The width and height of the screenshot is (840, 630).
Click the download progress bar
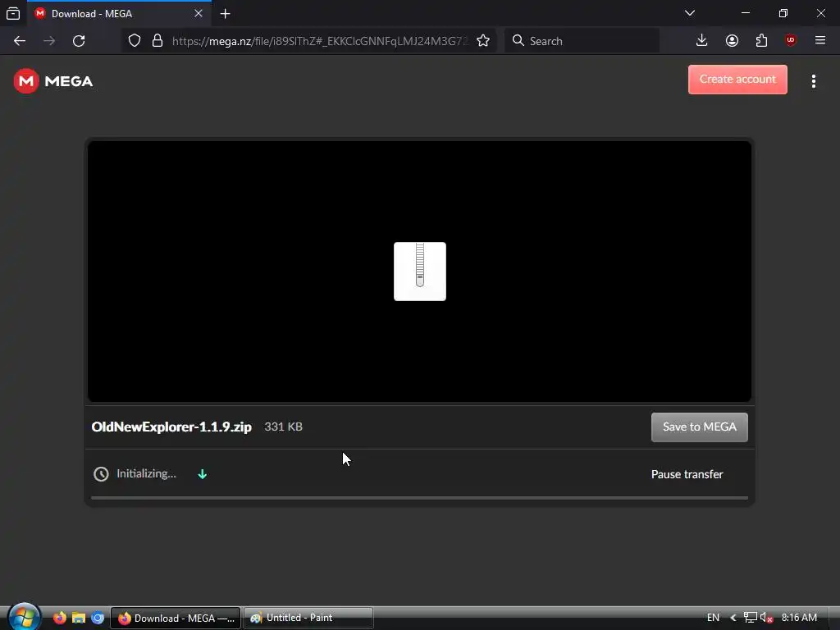click(x=419, y=498)
